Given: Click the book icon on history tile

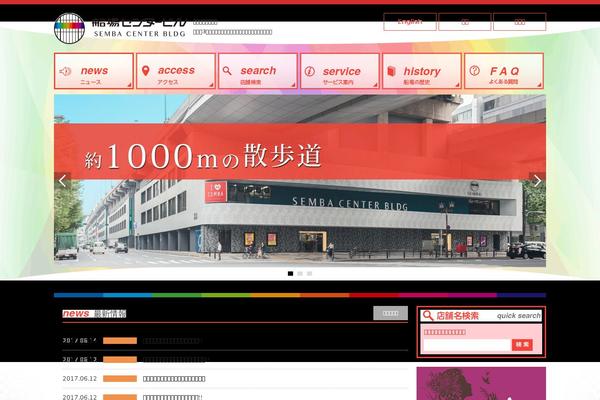Looking at the screenshot, I should (x=391, y=71).
